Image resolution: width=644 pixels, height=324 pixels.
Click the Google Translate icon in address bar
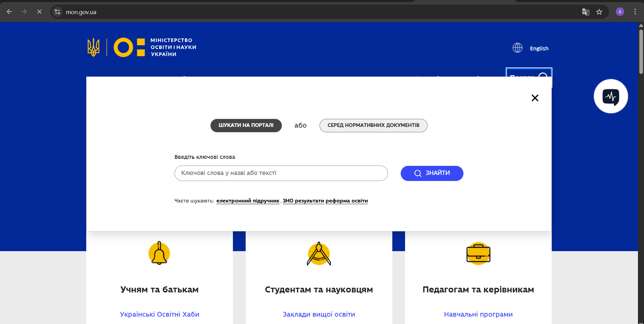[x=585, y=12]
